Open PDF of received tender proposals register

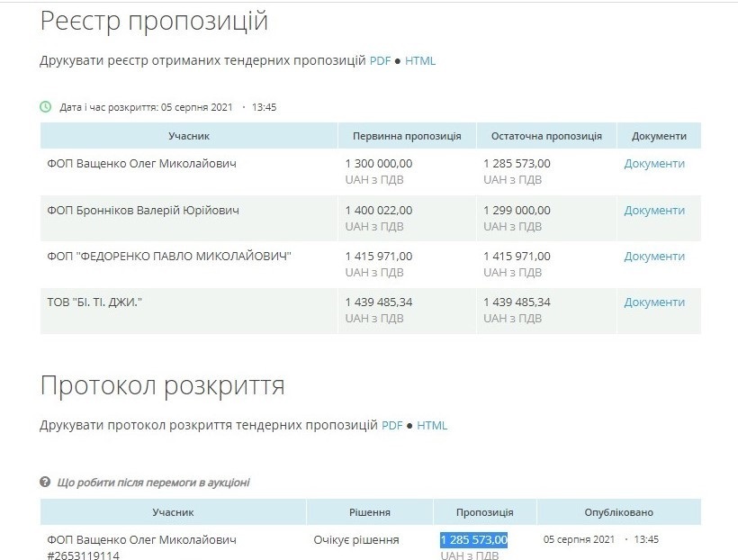click(380, 60)
